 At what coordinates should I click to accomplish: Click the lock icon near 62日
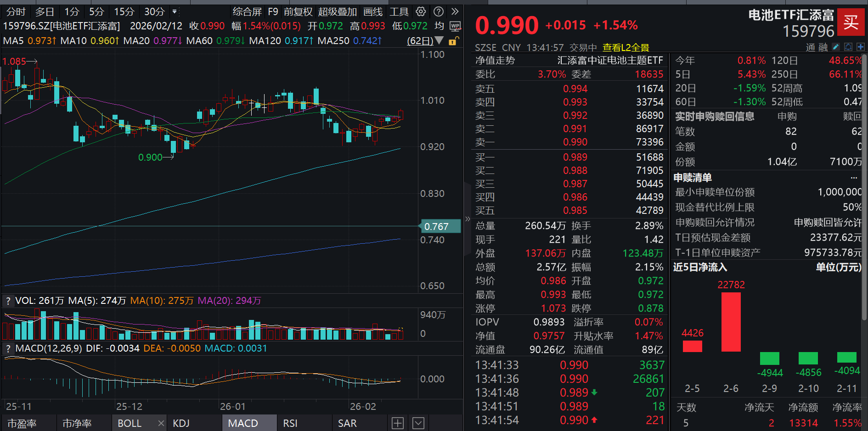pos(454,41)
